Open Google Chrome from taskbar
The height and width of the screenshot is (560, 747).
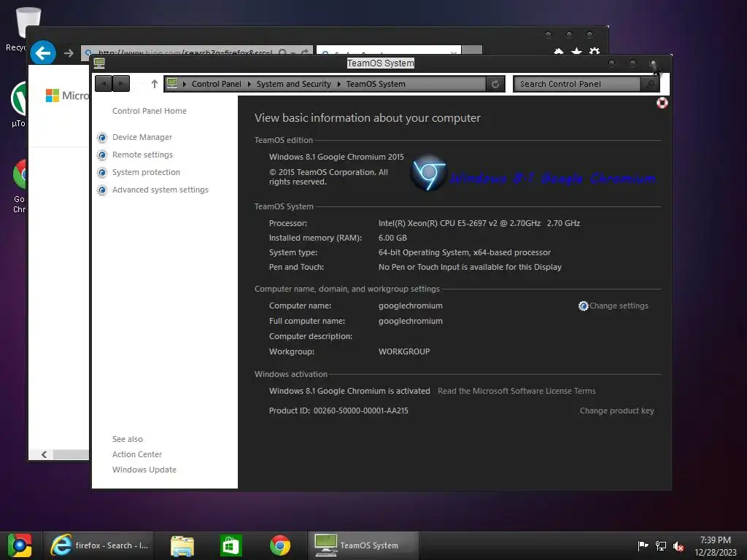[x=280, y=545]
